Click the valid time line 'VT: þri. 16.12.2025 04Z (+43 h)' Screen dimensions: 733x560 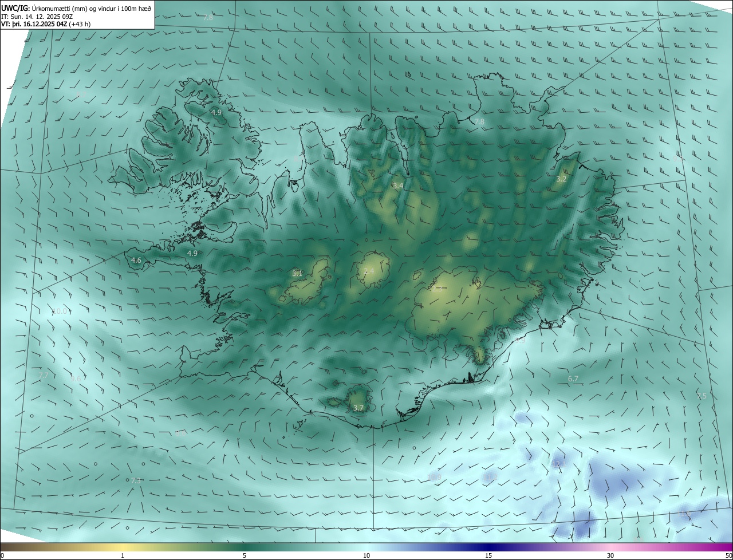point(46,24)
